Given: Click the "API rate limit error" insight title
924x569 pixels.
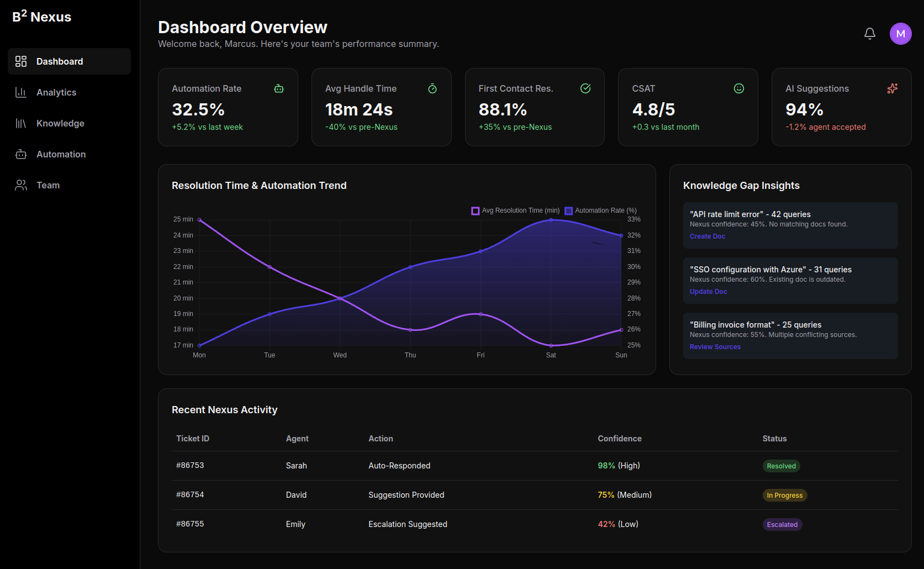Looking at the screenshot, I should 750,214.
